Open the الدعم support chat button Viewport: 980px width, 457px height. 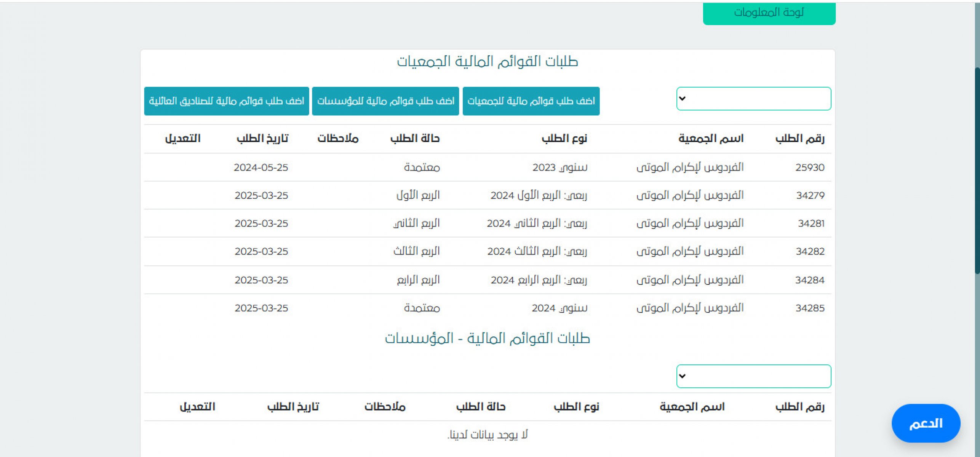(926, 423)
